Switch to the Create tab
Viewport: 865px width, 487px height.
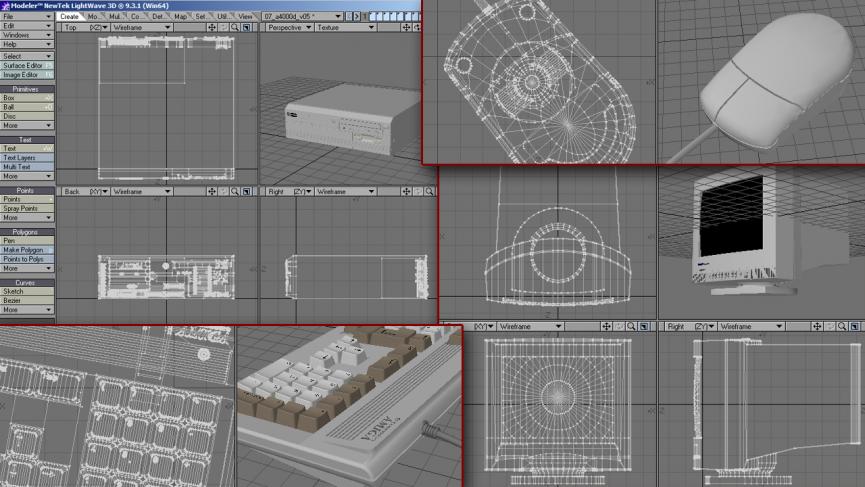(x=69, y=17)
